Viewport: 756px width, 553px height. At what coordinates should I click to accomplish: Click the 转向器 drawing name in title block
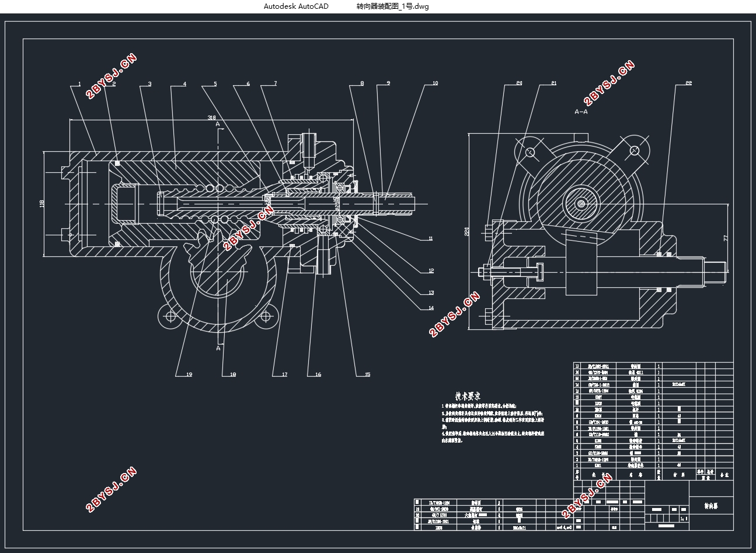tap(710, 506)
